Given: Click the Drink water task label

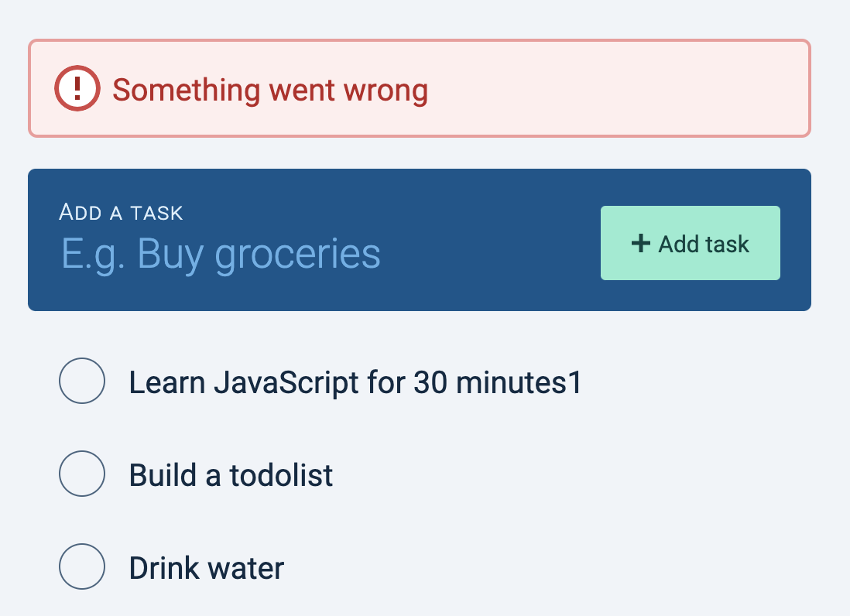Looking at the screenshot, I should [x=207, y=567].
